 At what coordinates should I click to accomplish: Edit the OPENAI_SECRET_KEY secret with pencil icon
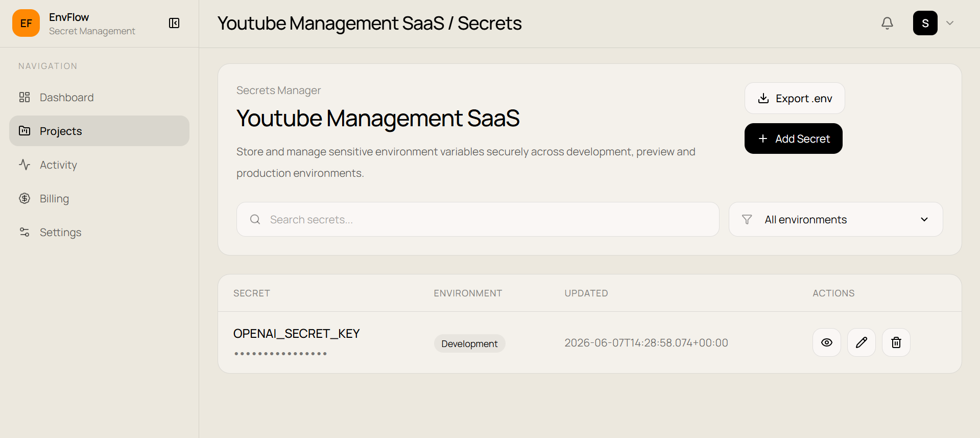click(x=861, y=342)
